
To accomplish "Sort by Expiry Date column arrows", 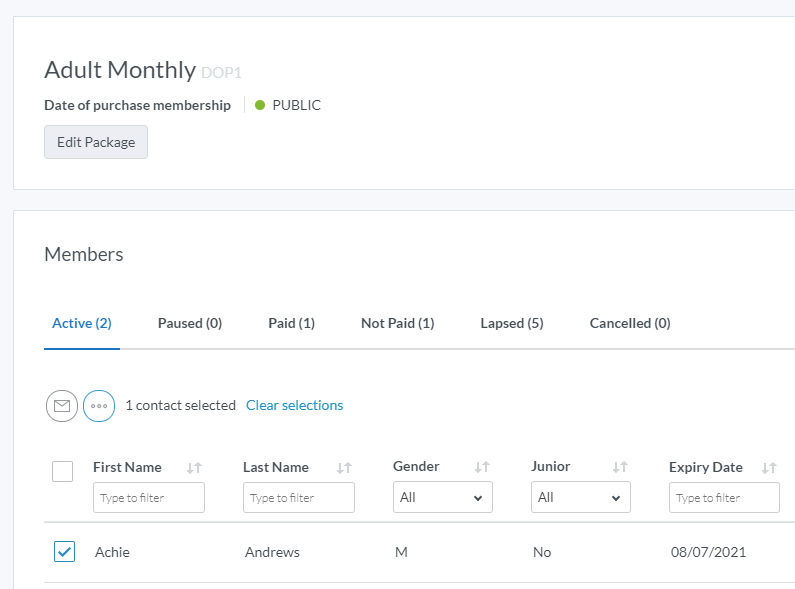I will pyautogui.click(x=769, y=468).
